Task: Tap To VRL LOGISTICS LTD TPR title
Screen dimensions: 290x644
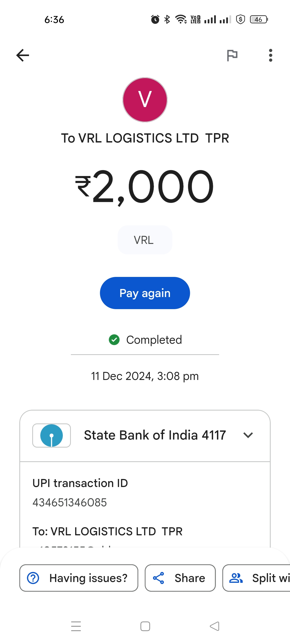Action: (145, 138)
